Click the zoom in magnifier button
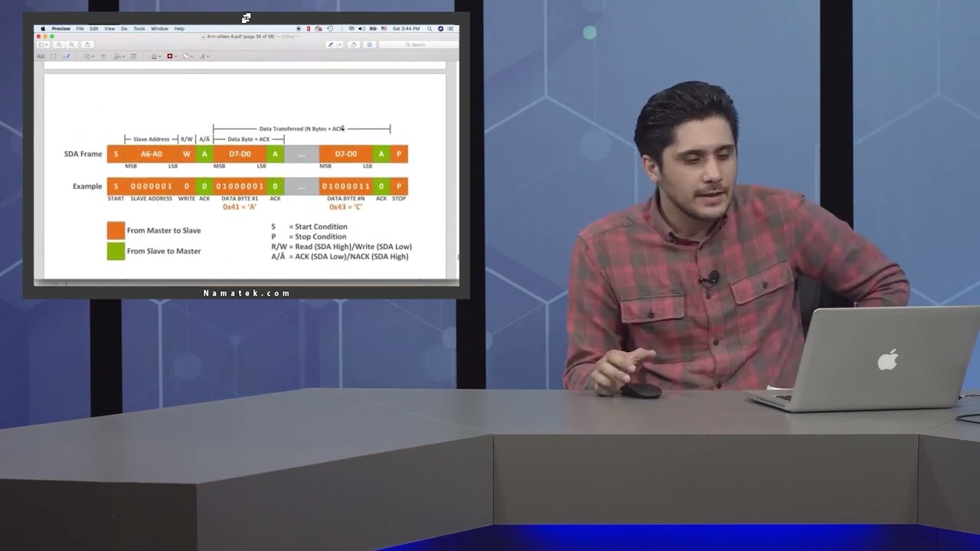Image resolution: width=980 pixels, height=551 pixels. click(x=71, y=44)
